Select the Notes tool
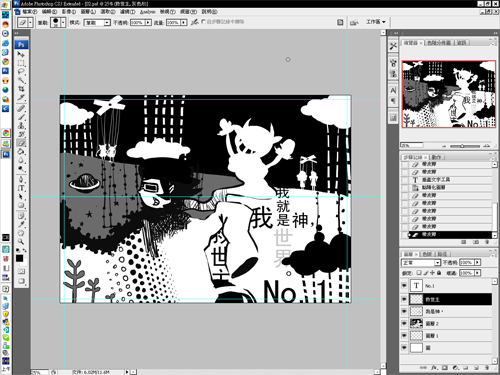The height and width of the screenshot is (375, 500). pos(21,216)
